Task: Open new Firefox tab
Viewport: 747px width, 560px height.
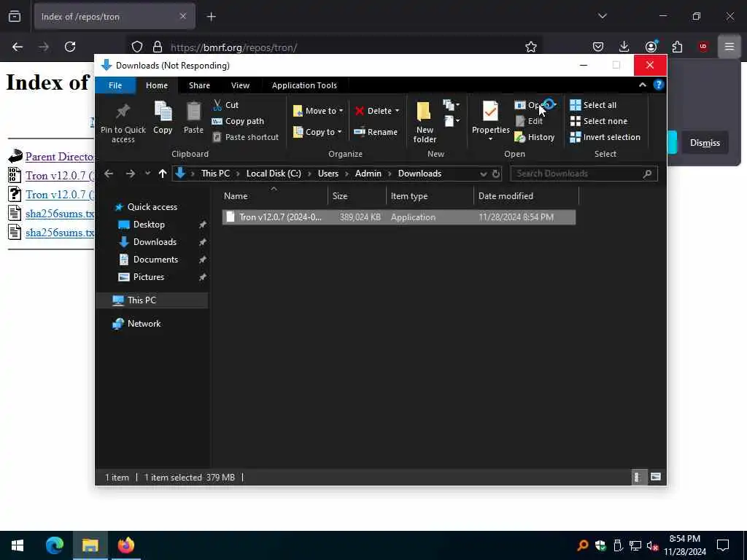Action: coord(212,17)
